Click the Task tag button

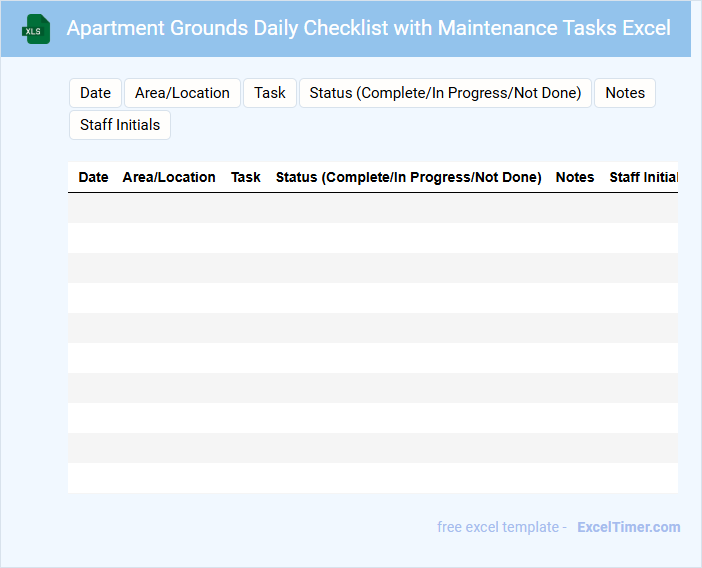pyautogui.click(x=269, y=93)
